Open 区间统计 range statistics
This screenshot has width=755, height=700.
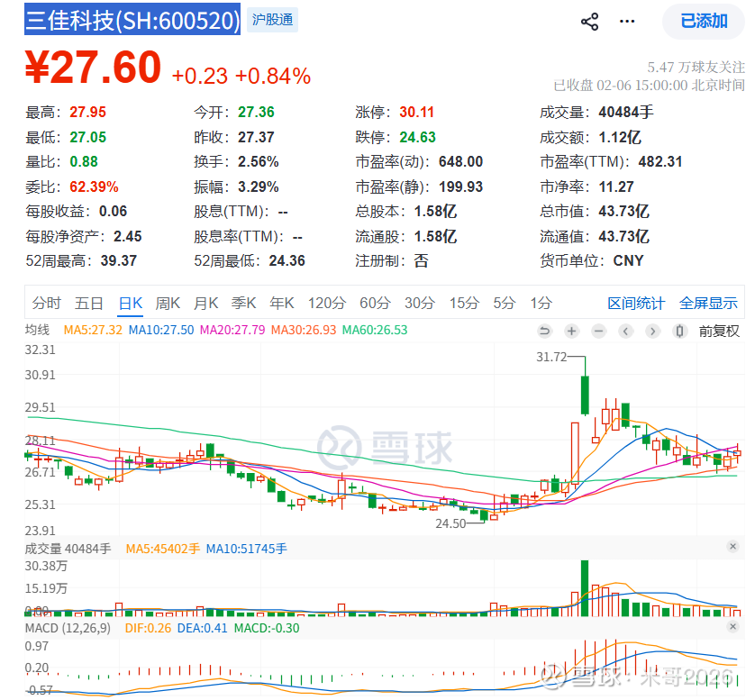636,304
